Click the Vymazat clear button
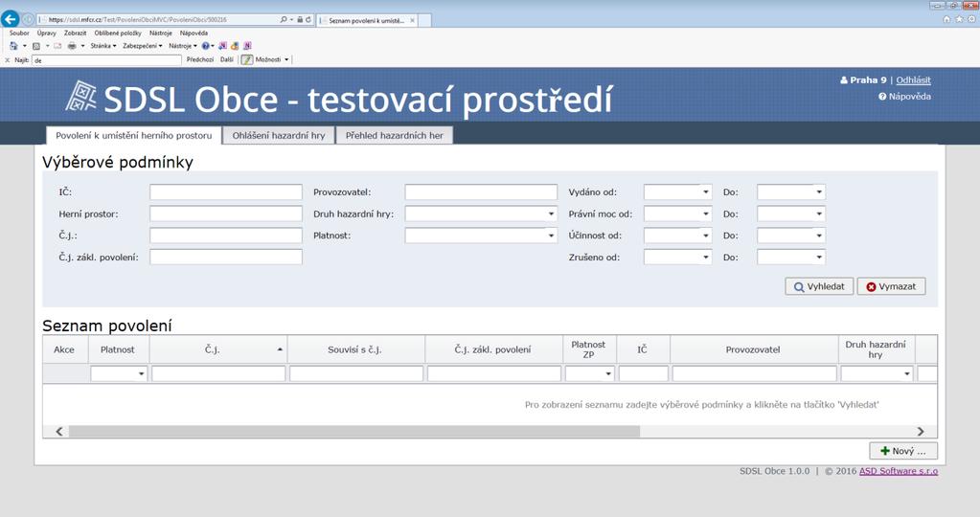Screen dimensions: 980x517 891,286
